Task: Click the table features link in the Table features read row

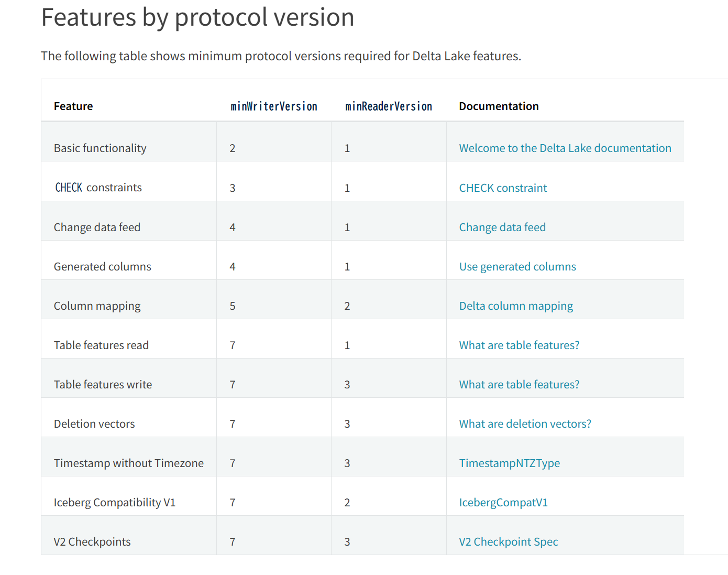Action: (519, 345)
